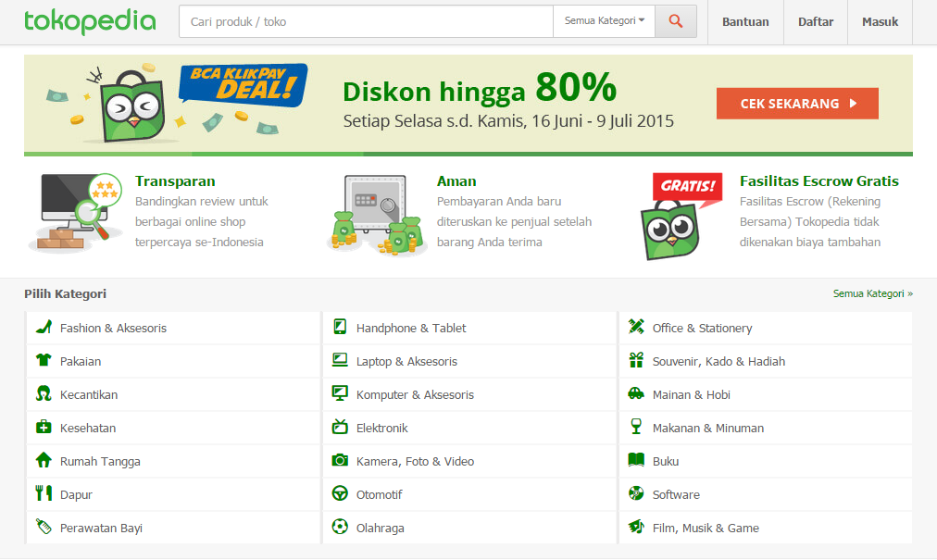
Task: Click the magnifier search button
Action: coord(676,21)
